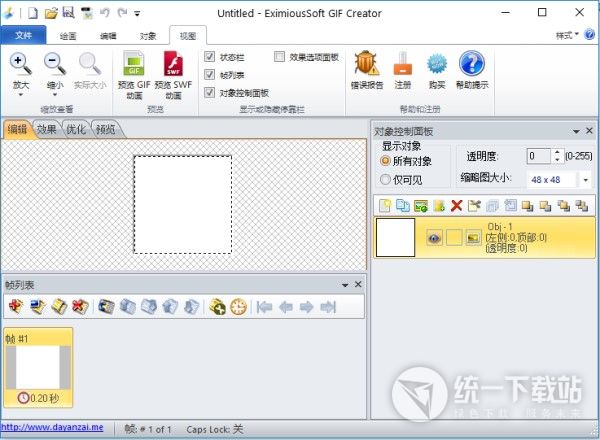Image resolution: width=600 pixels, height=440 pixels.
Task: Toggle Obj-1 visibility eye icon
Action: pyautogui.click(x=434, y=238)
